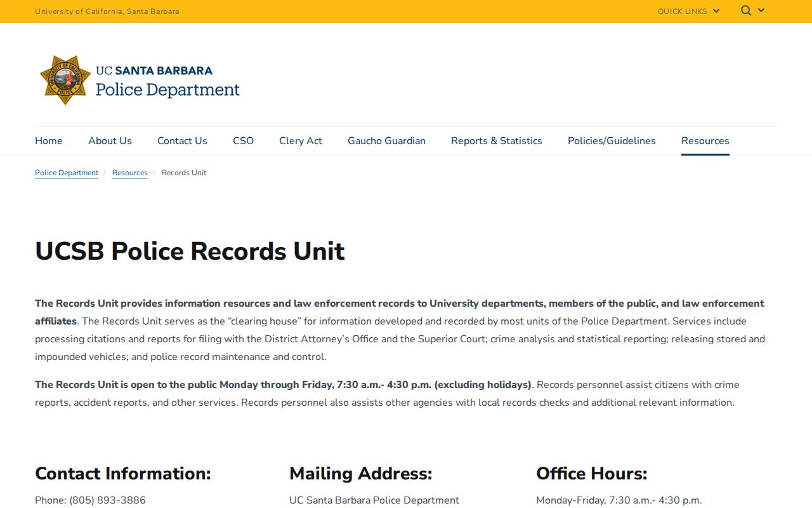
Task: Select Policies/Guidelines in navigation
Action: tap(612, 141)
